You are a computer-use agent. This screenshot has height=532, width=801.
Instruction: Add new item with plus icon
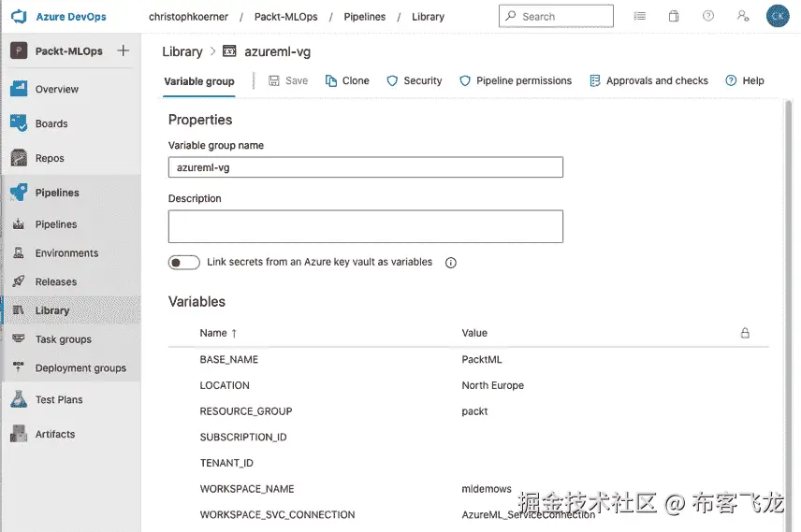coord(124,50)
